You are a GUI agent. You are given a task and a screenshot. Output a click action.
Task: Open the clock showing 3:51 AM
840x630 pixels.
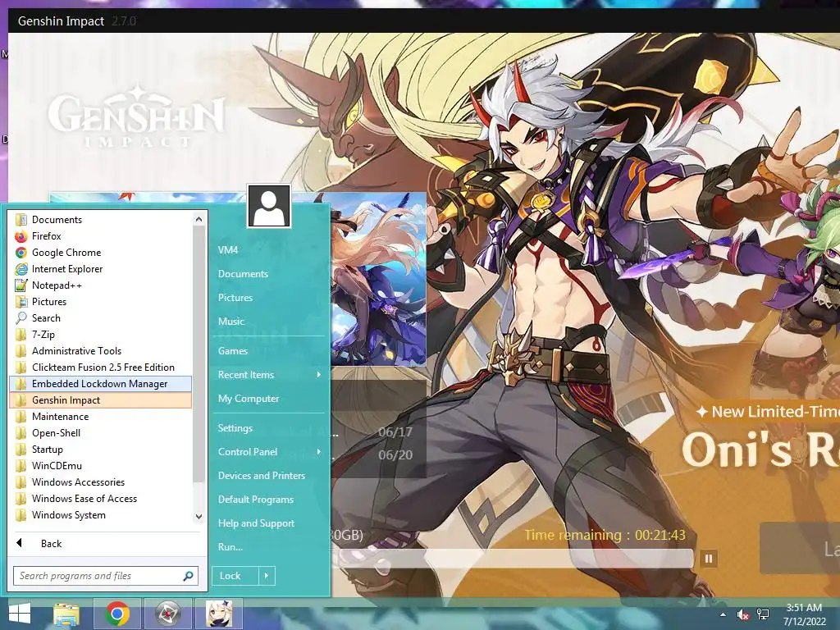804,614
